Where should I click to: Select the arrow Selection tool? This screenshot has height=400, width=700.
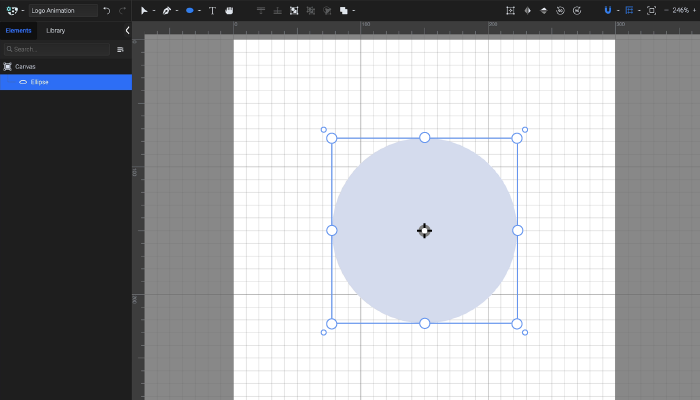coord(144,10)
